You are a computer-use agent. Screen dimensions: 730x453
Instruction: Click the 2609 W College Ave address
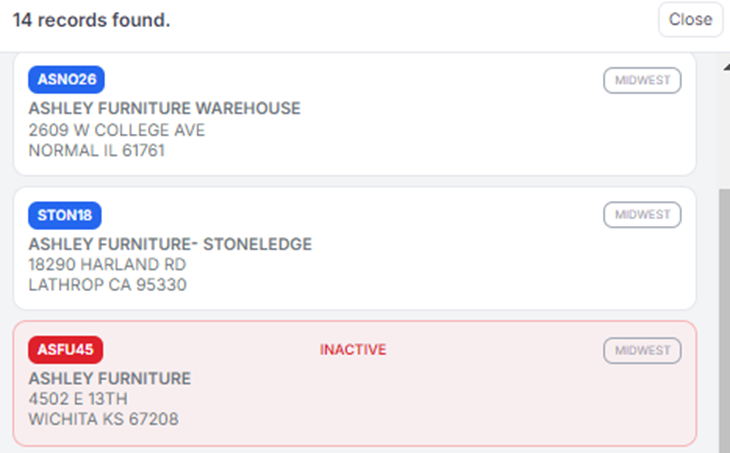(117, 130)
